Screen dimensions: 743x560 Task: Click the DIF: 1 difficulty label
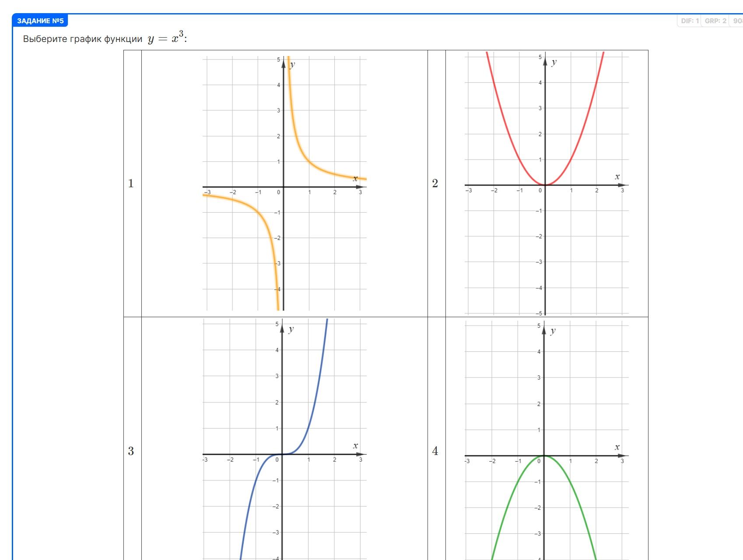point(690,21)
